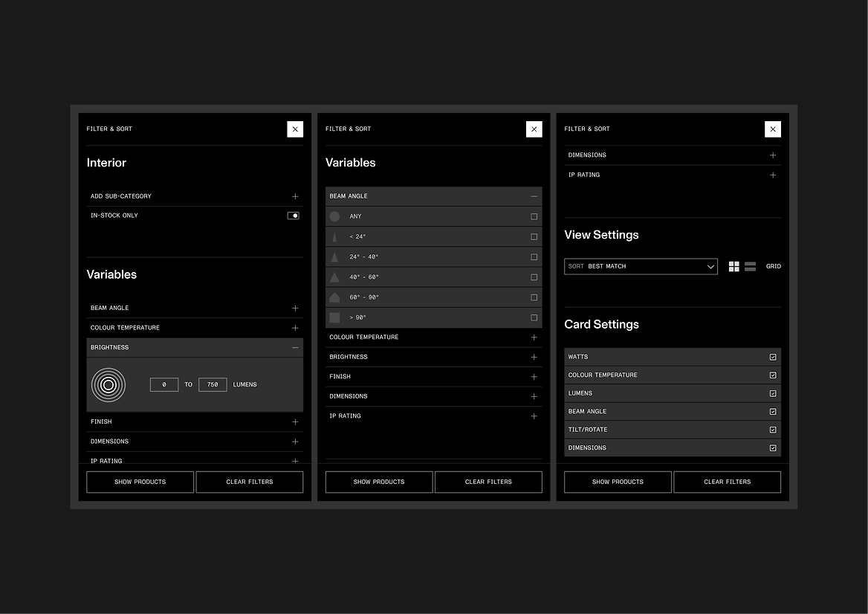
Task: Click the concentric circles brightness icon
Action: point(108,384)
